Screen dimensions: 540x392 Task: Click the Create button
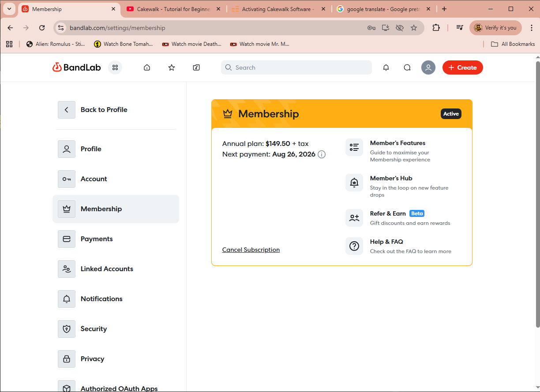pos(463,67)
